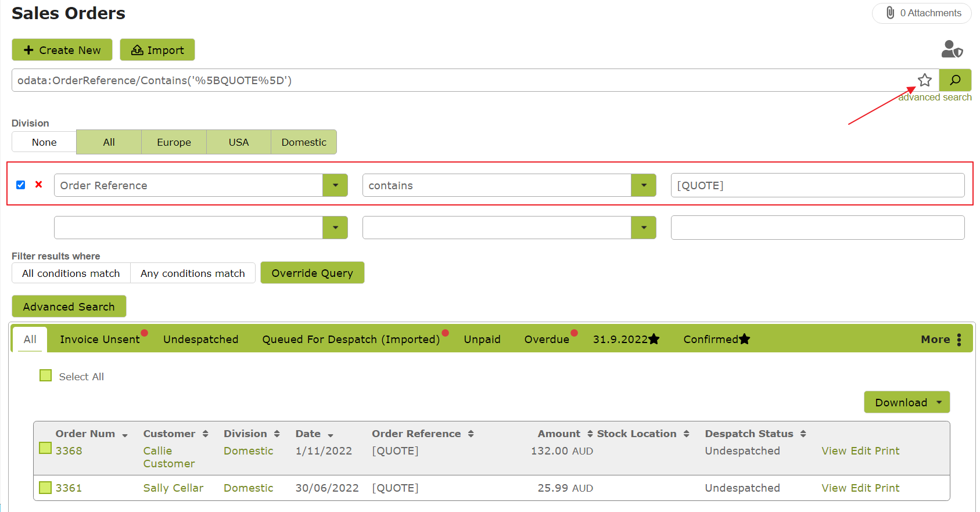
Task: Expand the empty second-row field dropdown
Action: click(x=335, y=228)
